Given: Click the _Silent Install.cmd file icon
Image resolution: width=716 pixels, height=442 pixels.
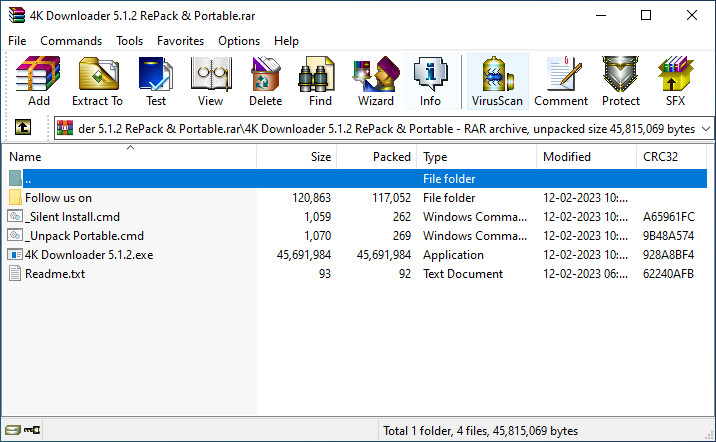Looking at the screenshot, I should tap(15, 216).
